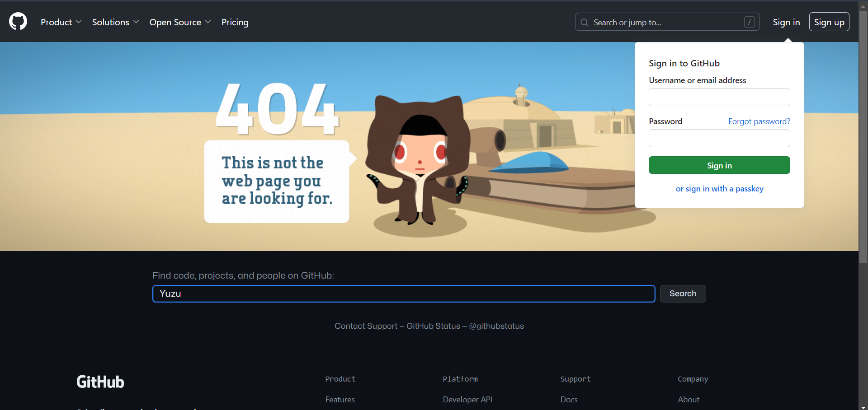Viewport: 868px width, 410px height.
Task: Click the Octocat Jedi 404 illustration
Action: (418, 160)
